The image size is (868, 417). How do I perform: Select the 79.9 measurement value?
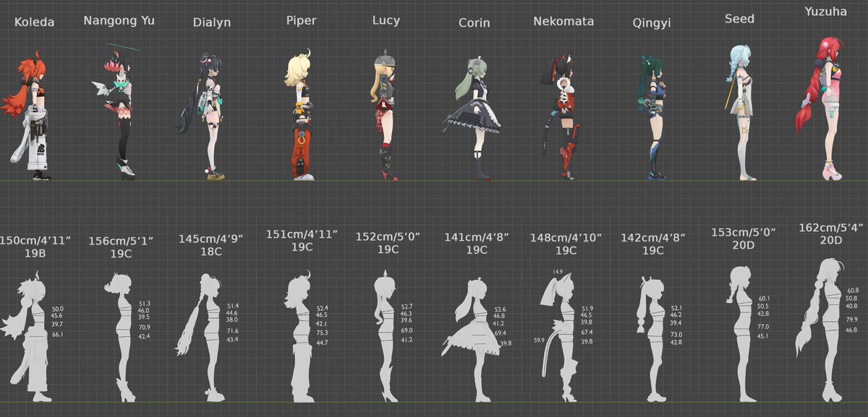[852, 319]
